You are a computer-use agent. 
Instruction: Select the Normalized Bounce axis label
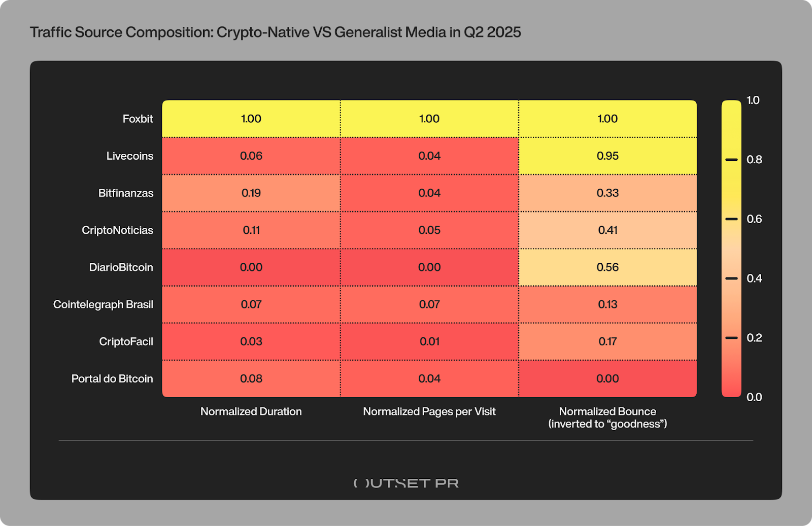pyautogui.click(x=607, y=417)
